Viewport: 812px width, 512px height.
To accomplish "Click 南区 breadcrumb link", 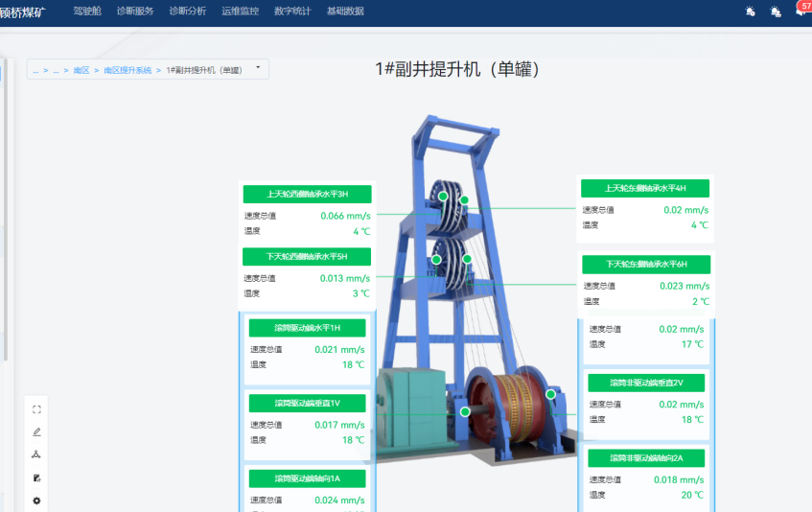I will click(x=81, y=70).
